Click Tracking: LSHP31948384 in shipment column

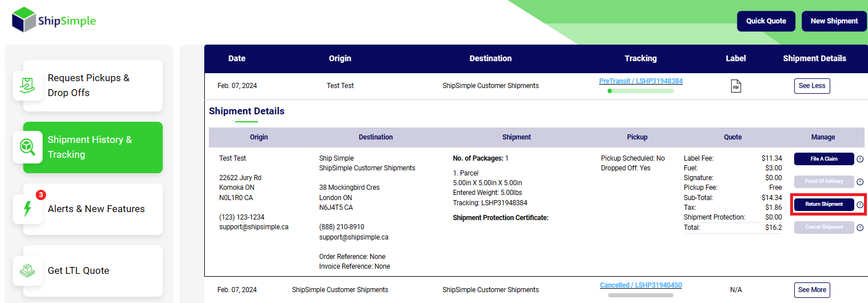pos(490,203)
